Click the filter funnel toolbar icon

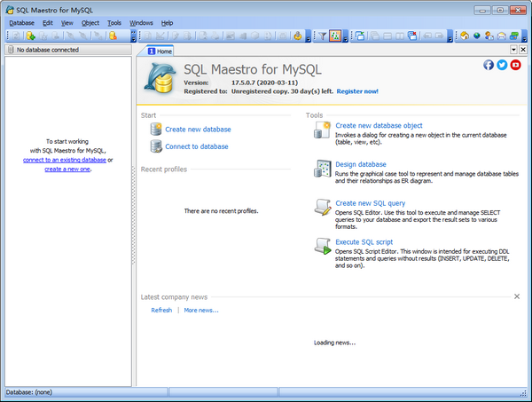[321, 35]
